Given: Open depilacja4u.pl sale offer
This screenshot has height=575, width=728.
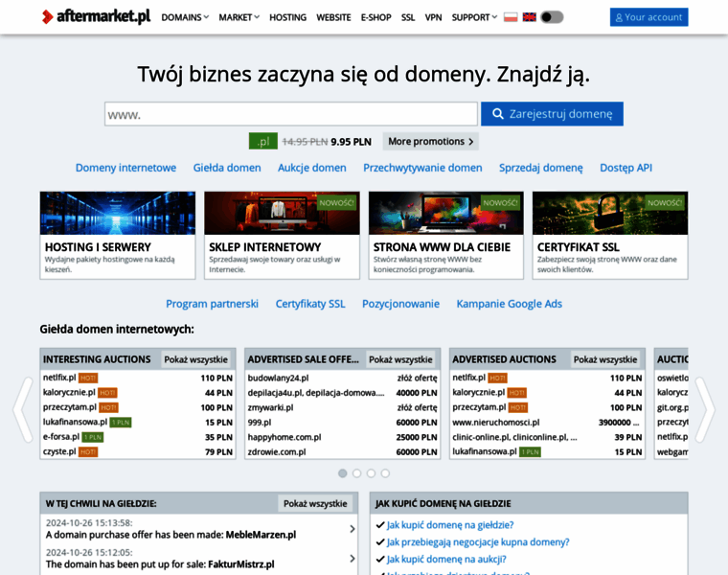Looking at the screenshot, I should click(x=316, y=393).
